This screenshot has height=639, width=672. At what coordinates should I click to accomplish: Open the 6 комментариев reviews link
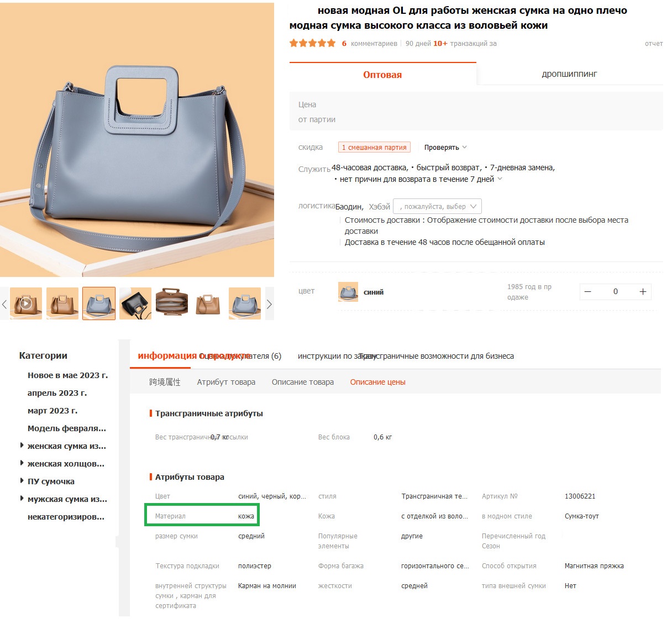pos(369,43)
